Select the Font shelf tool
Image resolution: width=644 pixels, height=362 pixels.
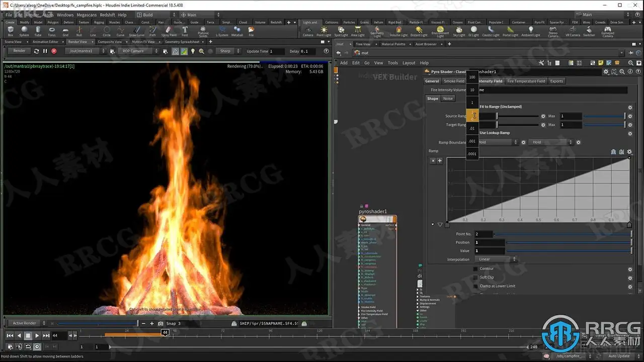[x=185, y=32]
